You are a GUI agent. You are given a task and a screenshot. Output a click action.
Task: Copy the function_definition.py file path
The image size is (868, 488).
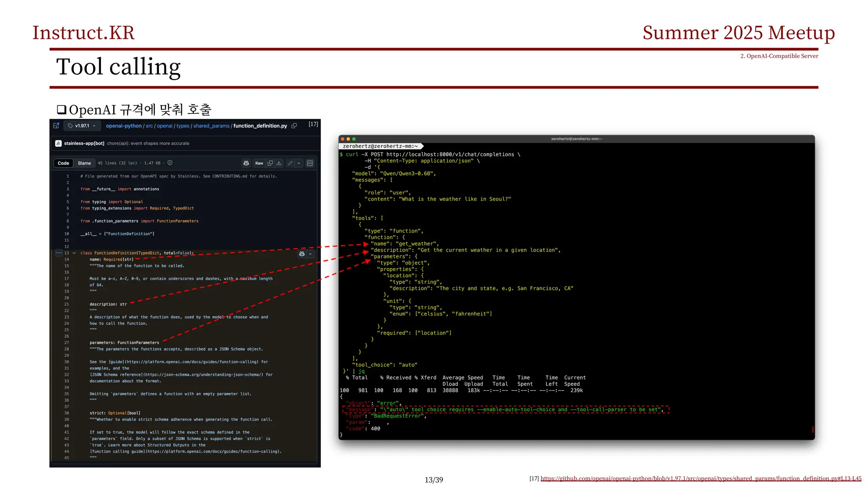294,126
